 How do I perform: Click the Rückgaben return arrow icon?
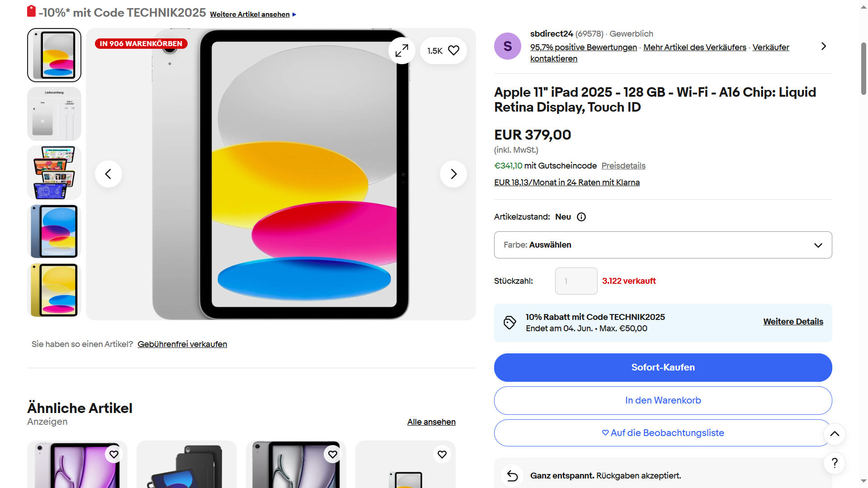pyautogui.click(x=512, y=475)
